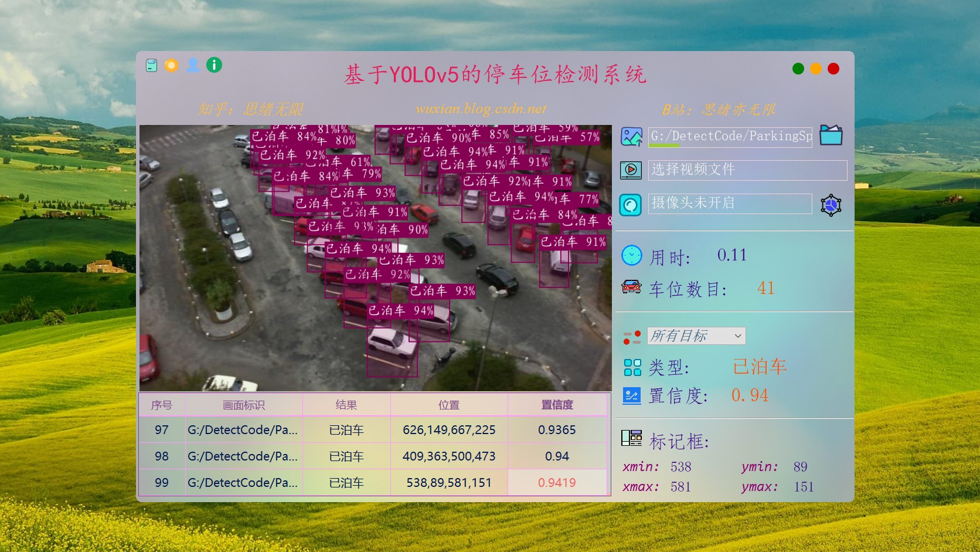Click the save icon in title bar
980x552 pixels.
pyautogui.click(x=152, y=65)
